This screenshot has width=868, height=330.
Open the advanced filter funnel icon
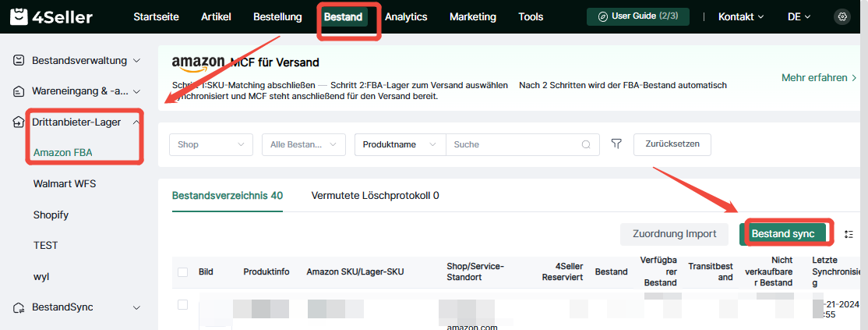pyautogui.click(x=616, y=144)
